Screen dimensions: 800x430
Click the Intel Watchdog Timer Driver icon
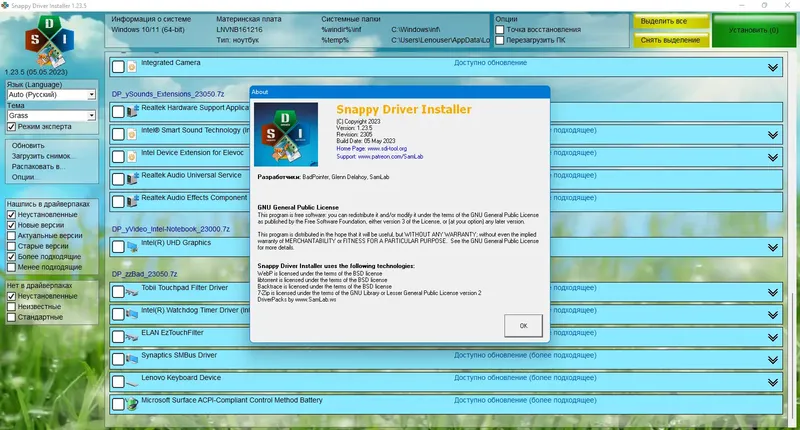pos(132,314)
